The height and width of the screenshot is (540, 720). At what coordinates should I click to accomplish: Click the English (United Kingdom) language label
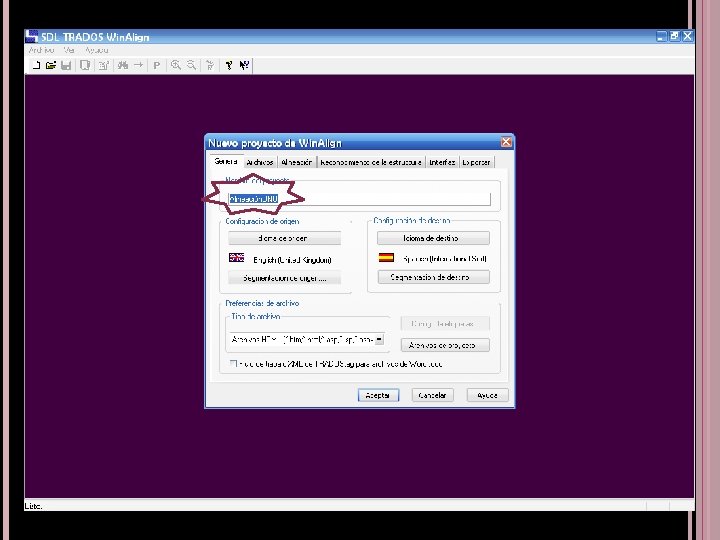[292, 260]
